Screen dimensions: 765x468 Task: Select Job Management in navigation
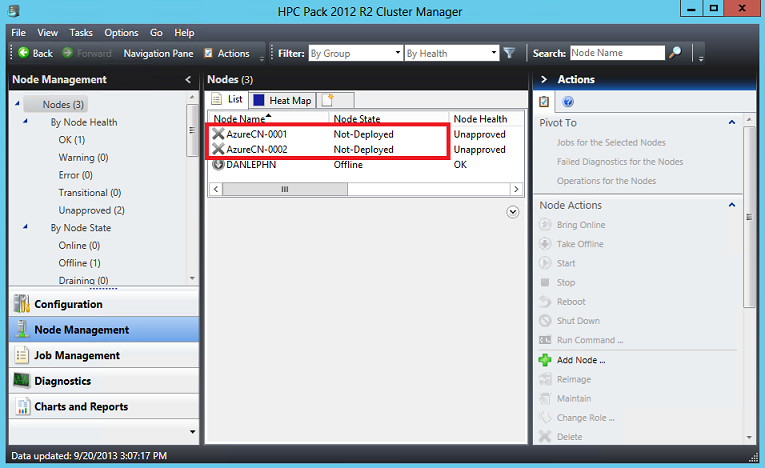[76, 355]
